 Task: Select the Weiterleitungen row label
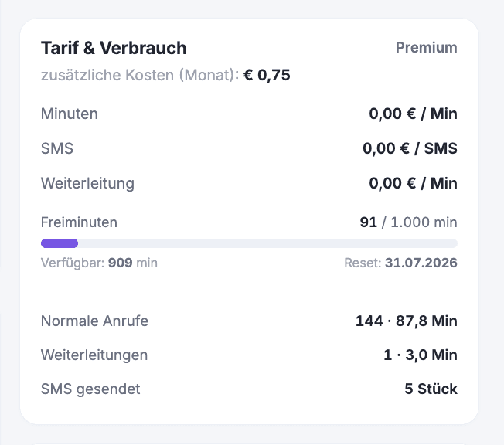pyautogui.click(x=94, y=355)
